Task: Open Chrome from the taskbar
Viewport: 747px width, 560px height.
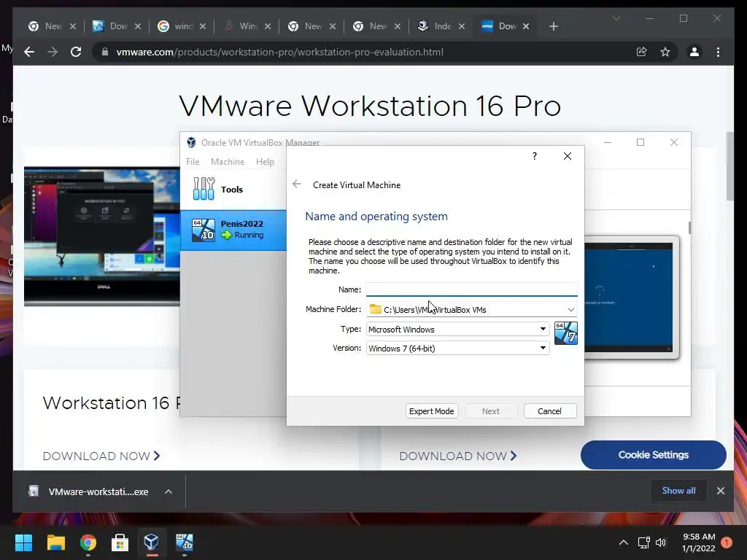Action: (88, 542)
